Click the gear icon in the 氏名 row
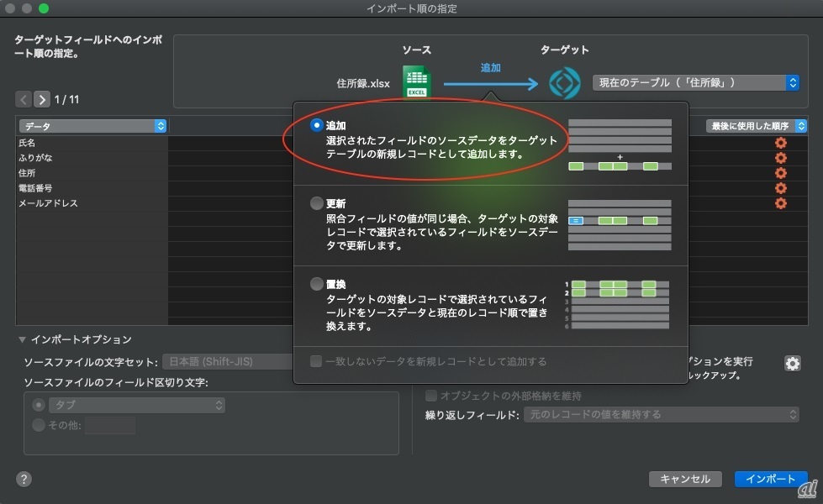This screenshot has width=823, height=504. point(780,143)
